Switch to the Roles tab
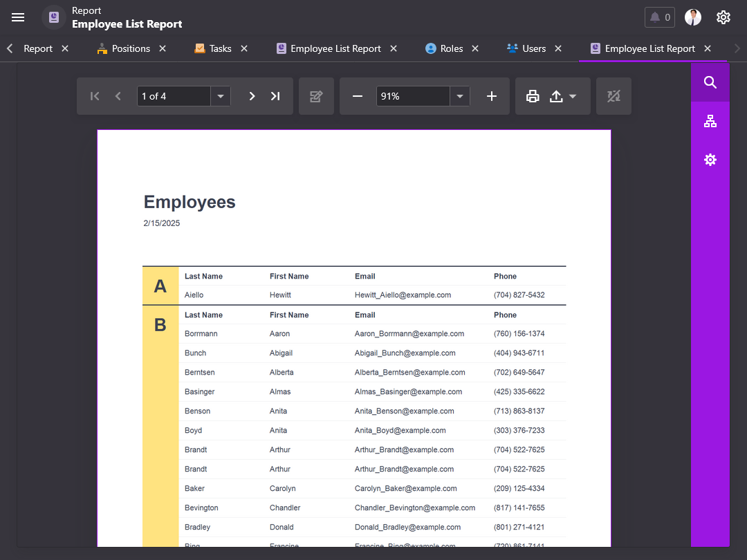Image resolution: width=747 pixels, height=560 pixels. [451, 48]
